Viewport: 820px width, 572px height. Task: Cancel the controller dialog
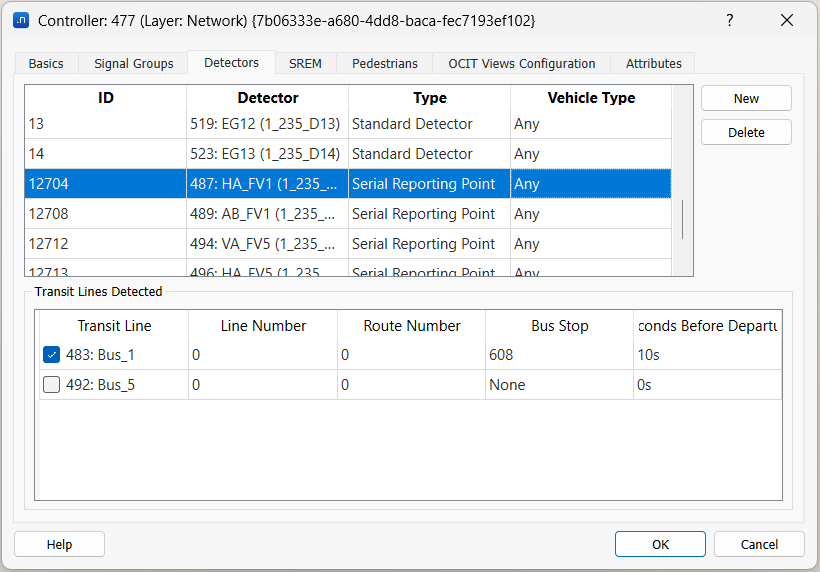click(759, 544)
